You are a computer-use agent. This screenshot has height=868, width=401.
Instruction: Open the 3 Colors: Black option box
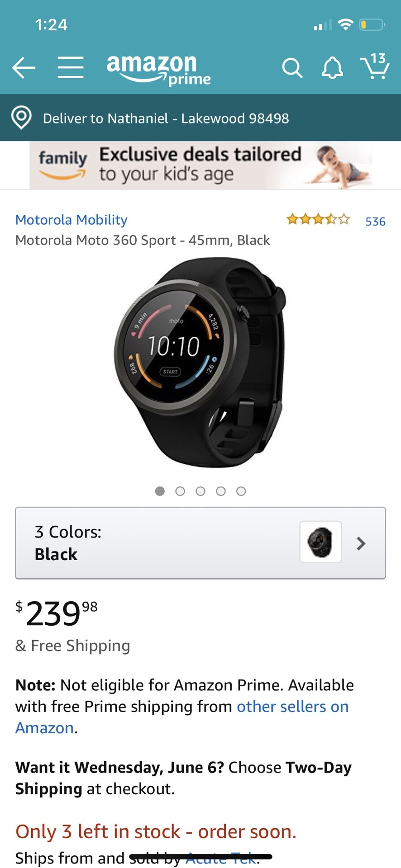point(200,543)
